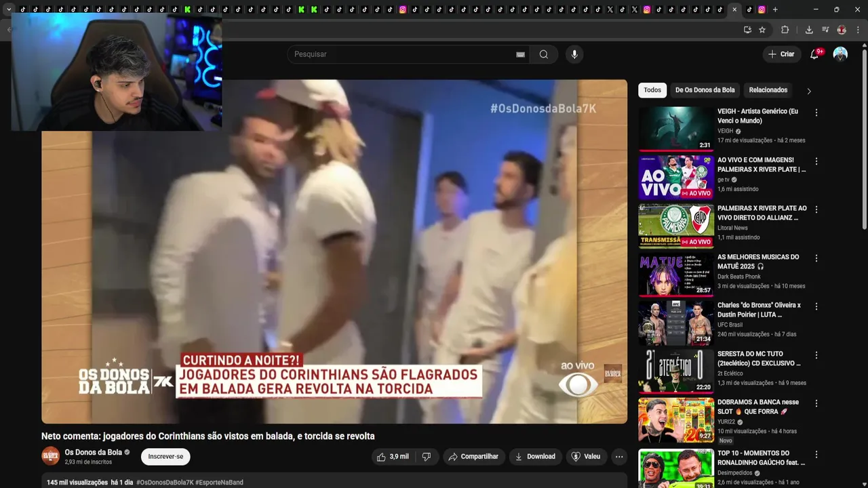
Task: Click the Download button
Action: [x=536, y=457]
